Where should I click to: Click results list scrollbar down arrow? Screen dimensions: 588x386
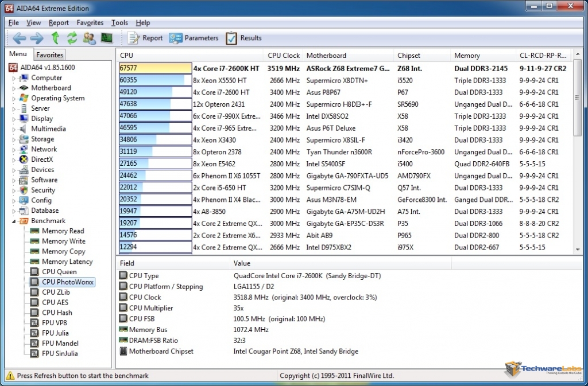coord(578,249)
